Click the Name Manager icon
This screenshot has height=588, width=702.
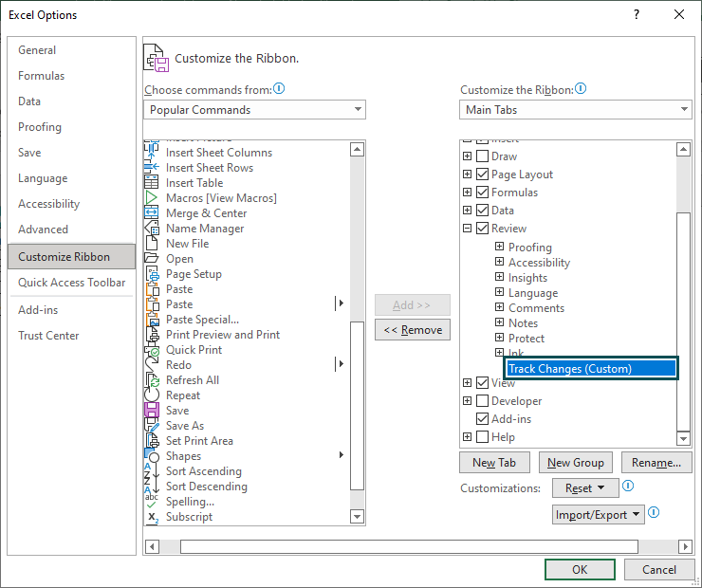tap(152, 229)
